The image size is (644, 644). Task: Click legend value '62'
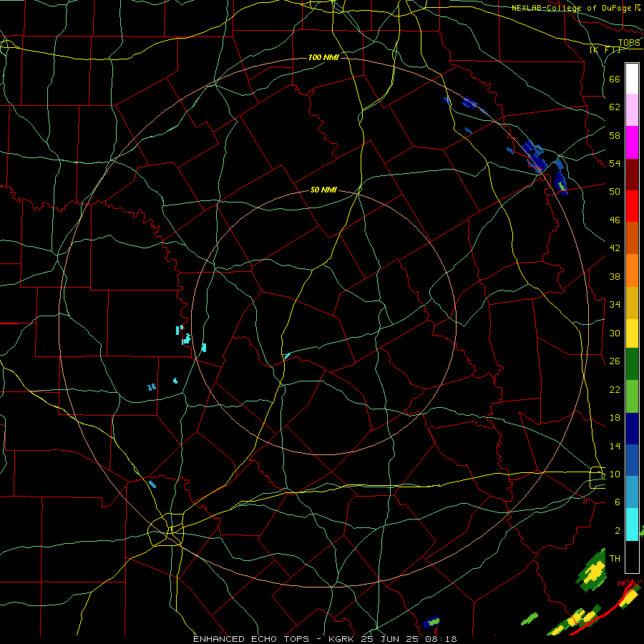615,107
